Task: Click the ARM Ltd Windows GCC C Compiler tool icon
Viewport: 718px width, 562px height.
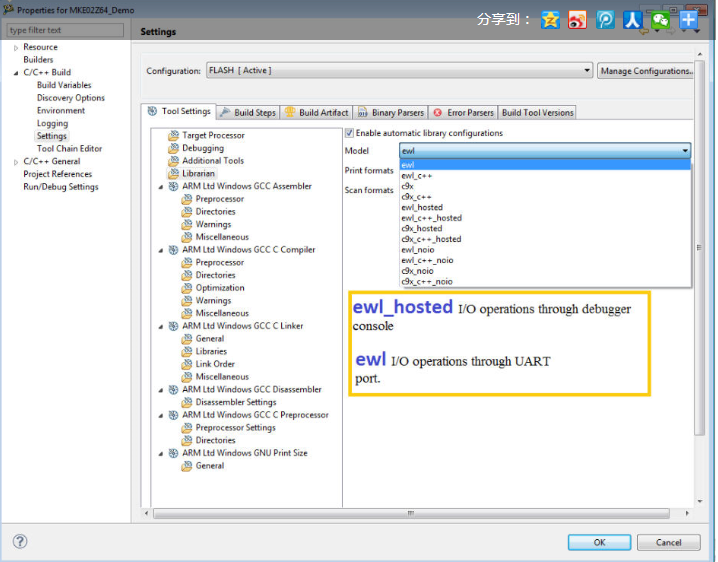Action: pyautogui.click(x=174, y=250)
